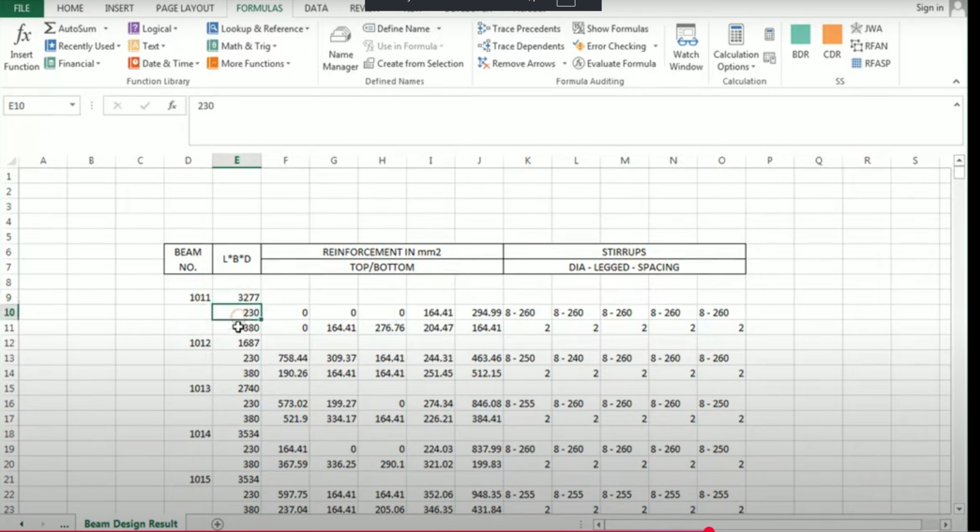Viewport: 980px width, 532px height.
Task: Switch to the DATA ribbon tab
Action: click(x=315, y=8)
